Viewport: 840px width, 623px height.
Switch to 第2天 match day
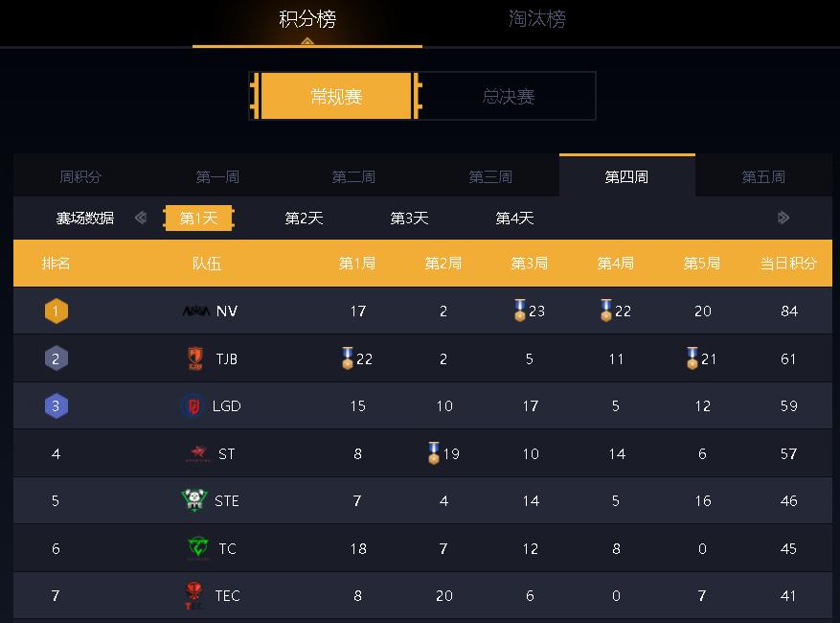(303, 218)
